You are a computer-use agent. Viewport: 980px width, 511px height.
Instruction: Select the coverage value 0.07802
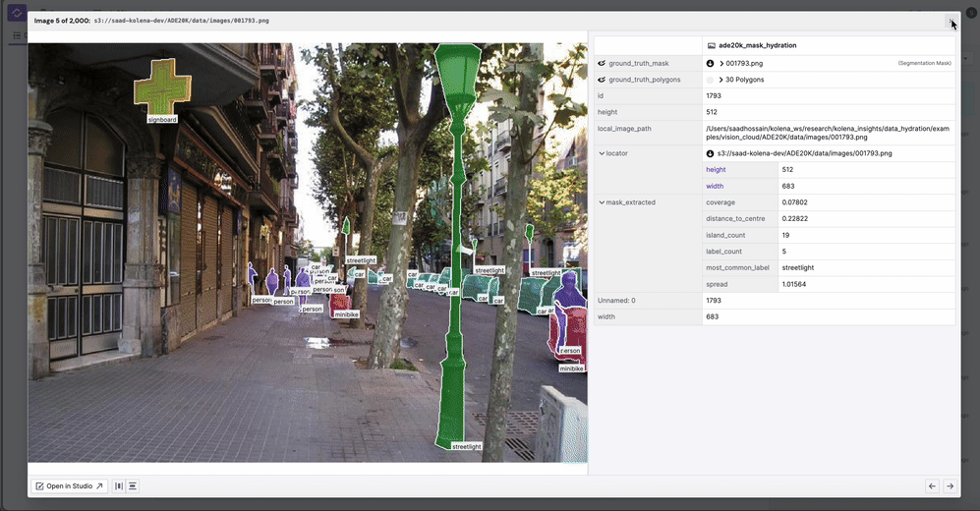[794, 202]
